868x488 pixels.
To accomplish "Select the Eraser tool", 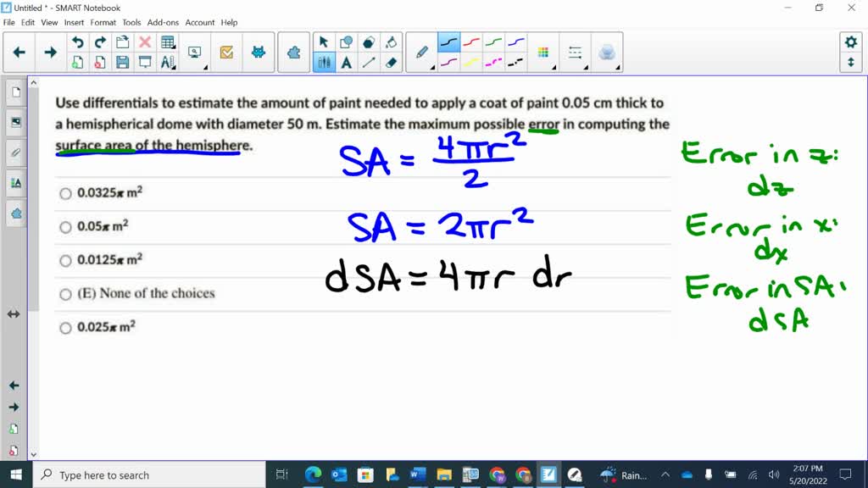I will point(390,60).
